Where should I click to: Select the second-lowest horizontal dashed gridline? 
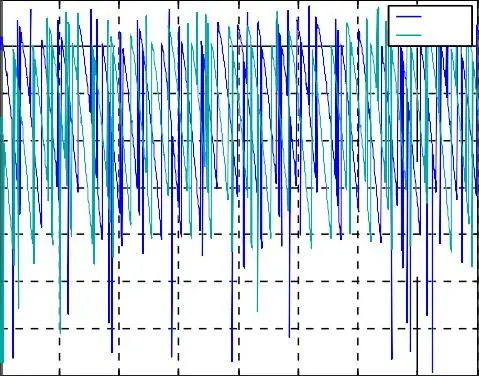pos(240,281)
